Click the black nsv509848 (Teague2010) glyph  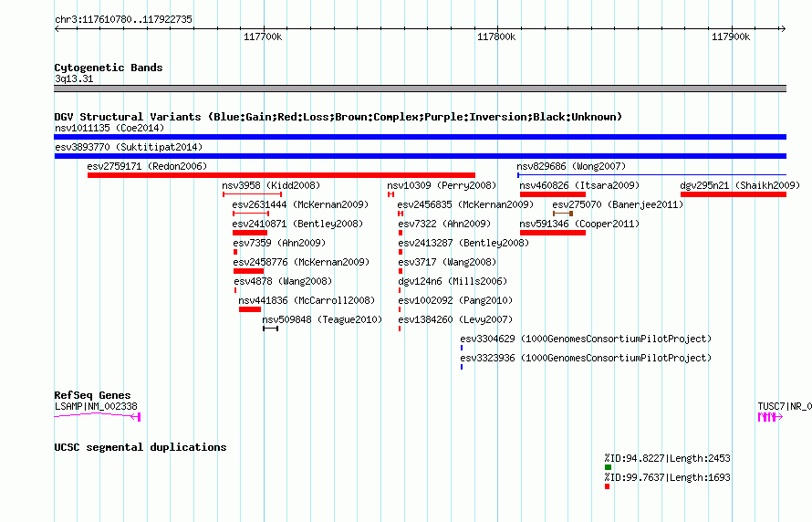(270, 329)
